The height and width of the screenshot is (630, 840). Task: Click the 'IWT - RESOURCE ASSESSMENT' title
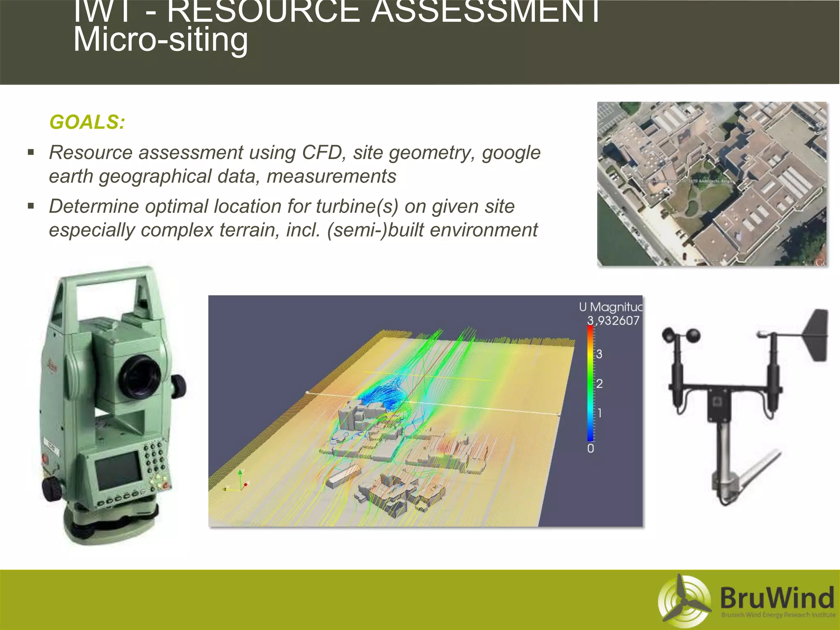(x=337, y=11)
